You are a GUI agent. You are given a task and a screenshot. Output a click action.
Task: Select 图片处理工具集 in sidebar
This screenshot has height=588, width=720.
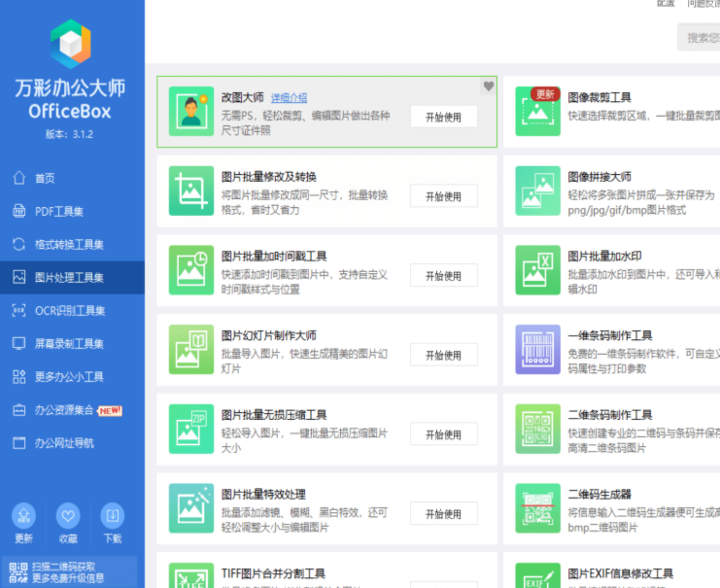click(72, 277)
